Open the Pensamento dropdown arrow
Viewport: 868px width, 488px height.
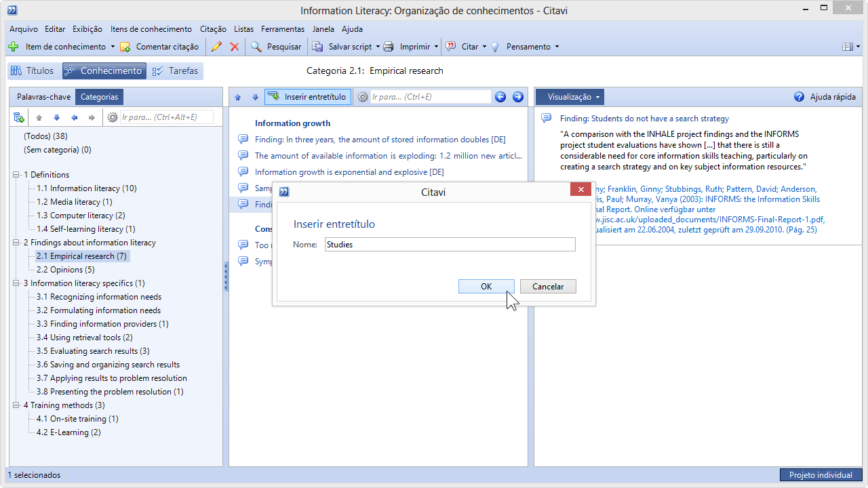(557, 47)
